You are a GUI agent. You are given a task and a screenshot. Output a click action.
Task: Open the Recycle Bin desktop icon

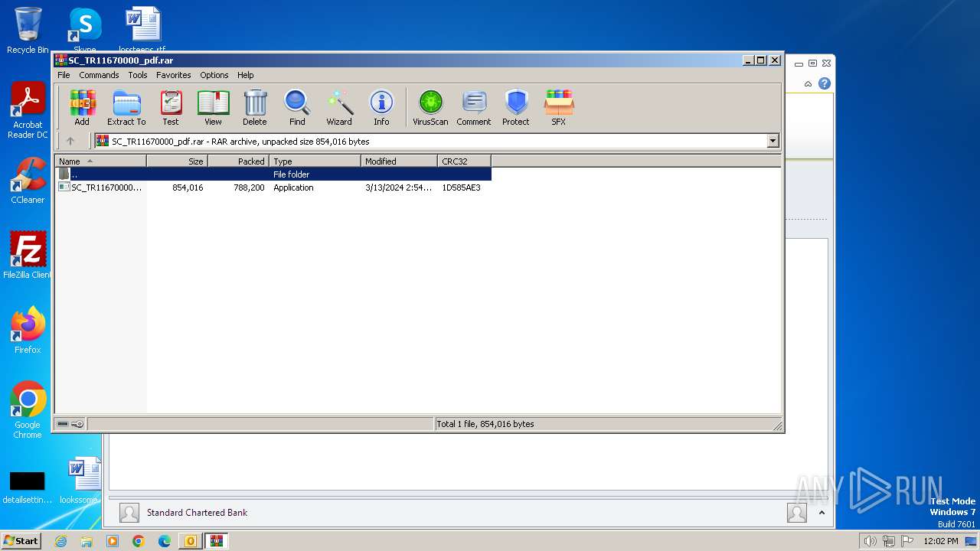28,31
